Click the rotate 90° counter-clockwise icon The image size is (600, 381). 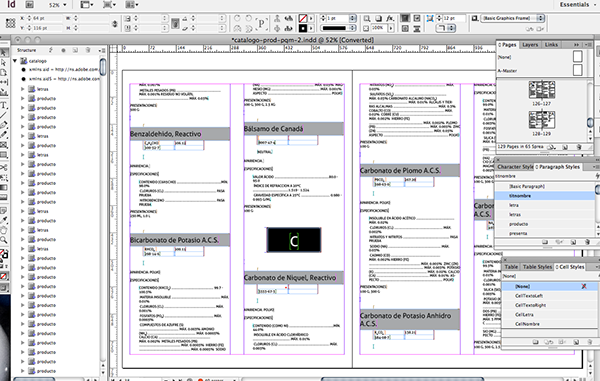pyautogui.click(x=248, y=18)
